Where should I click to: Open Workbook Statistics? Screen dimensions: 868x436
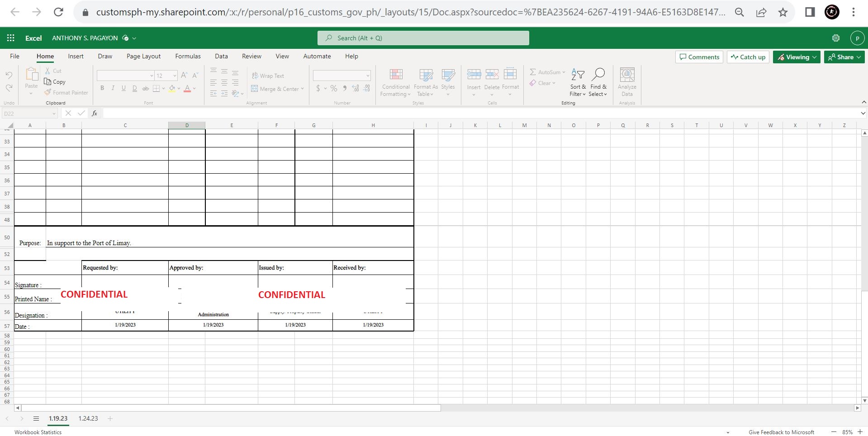38,432
